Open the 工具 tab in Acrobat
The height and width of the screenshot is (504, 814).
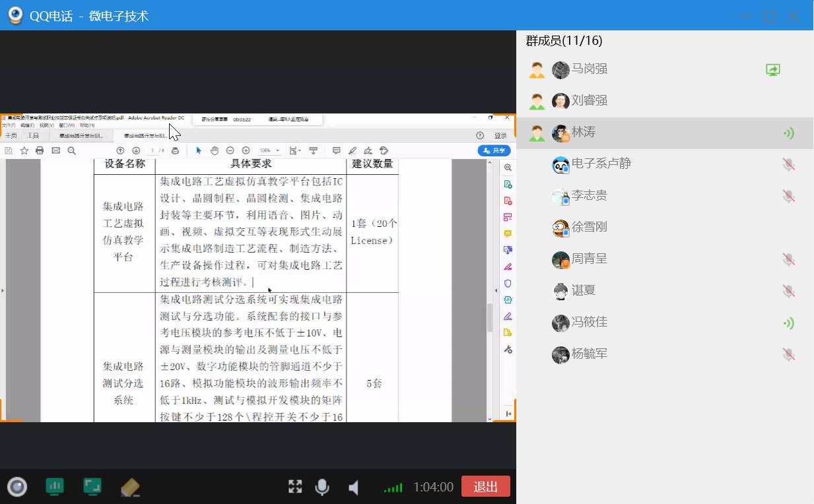coord(32,135)
